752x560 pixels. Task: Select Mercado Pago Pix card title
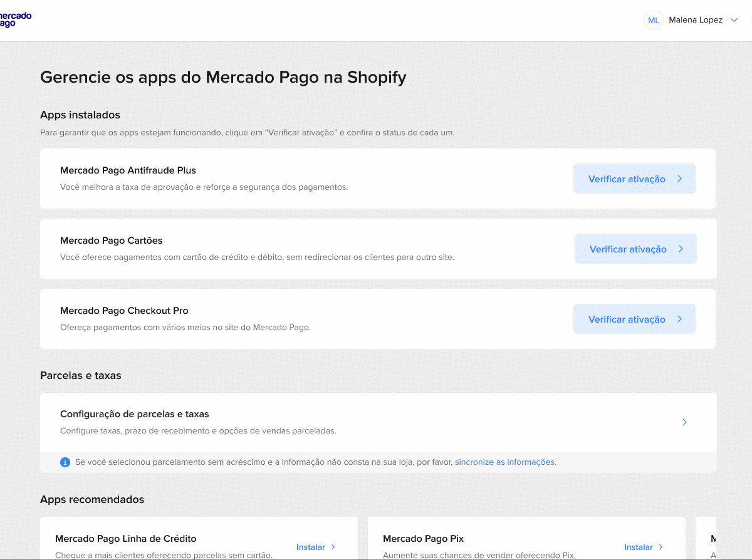tap(423, 539)
